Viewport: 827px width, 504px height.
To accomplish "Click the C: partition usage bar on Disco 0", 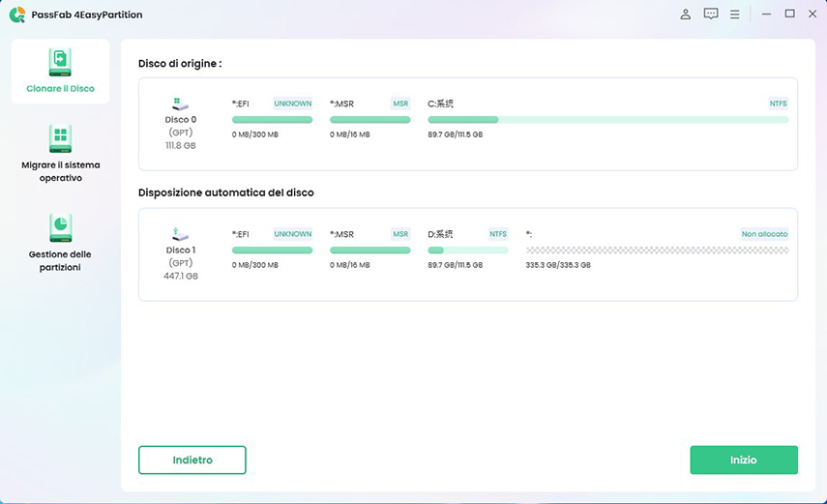I will [607, 120].
